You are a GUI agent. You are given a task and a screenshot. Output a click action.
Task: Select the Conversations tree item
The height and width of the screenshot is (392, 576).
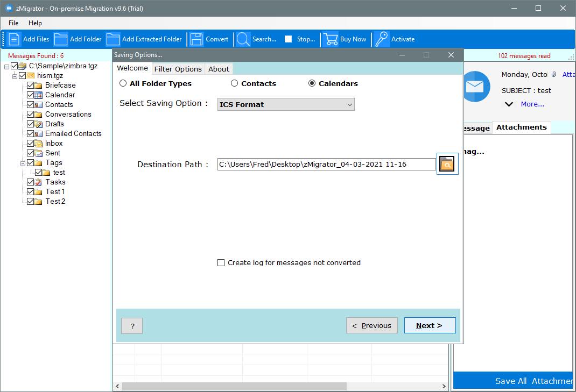click(x=68, y=114)
